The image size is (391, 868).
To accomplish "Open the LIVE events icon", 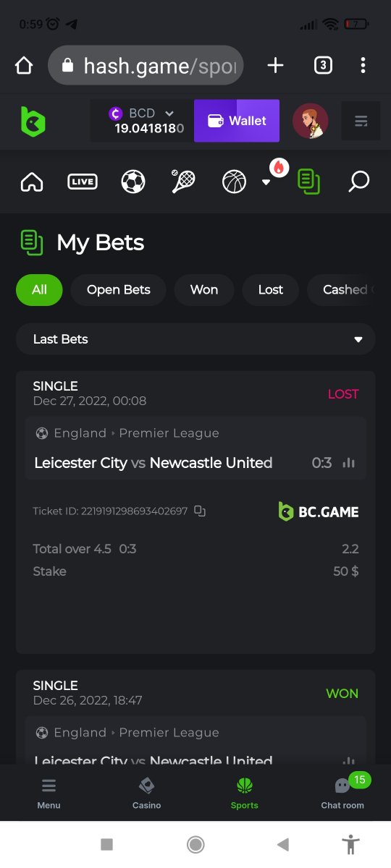I will (83, 182).
